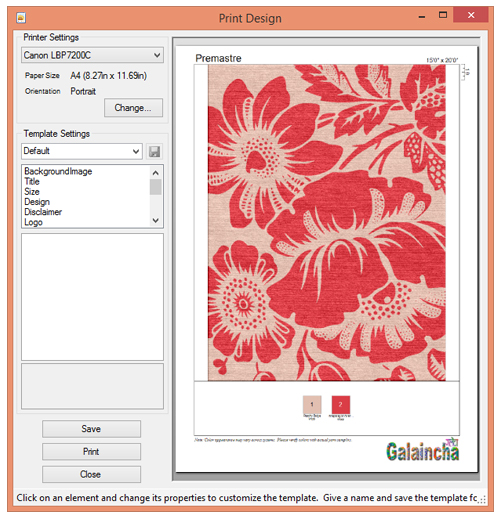The width and height of the screenshot is (500, 517).
Task: Open the Canon LBP7200C printer dropdown
Action: 92,55
